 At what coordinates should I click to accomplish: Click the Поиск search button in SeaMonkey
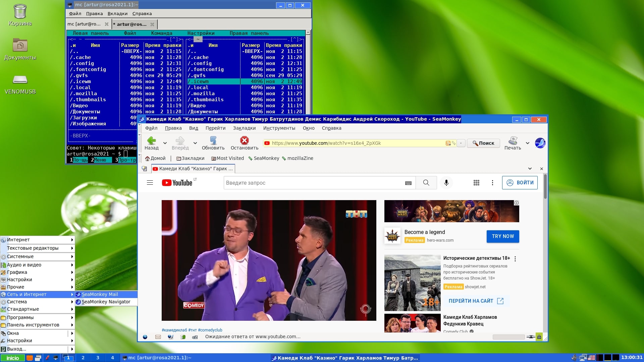pyautogui.click(x=483, y=143)
